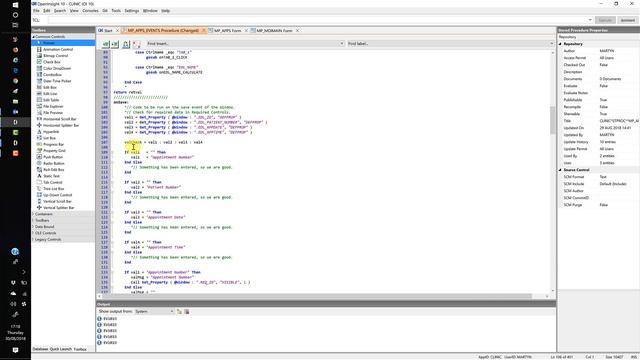The image size is (640, 360).
Task: Click second green indent toolbar icon
Action: coord(115,44)
